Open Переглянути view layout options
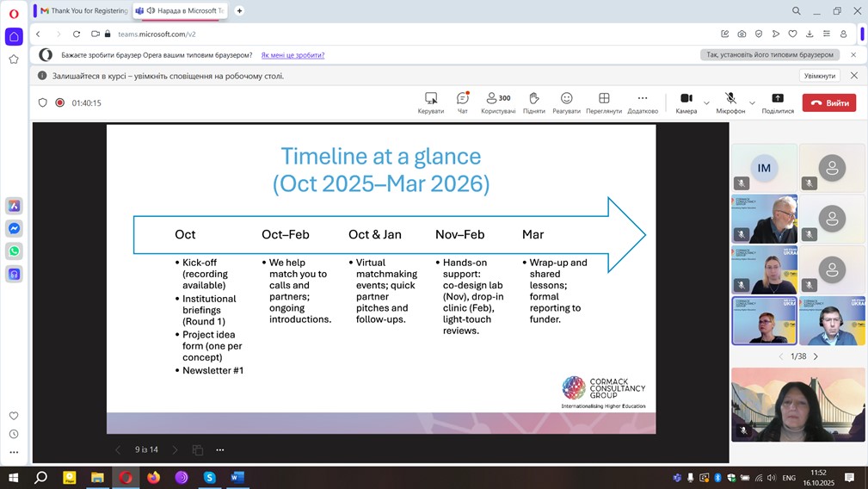This screenshot has height=489, width=868. 604,102
